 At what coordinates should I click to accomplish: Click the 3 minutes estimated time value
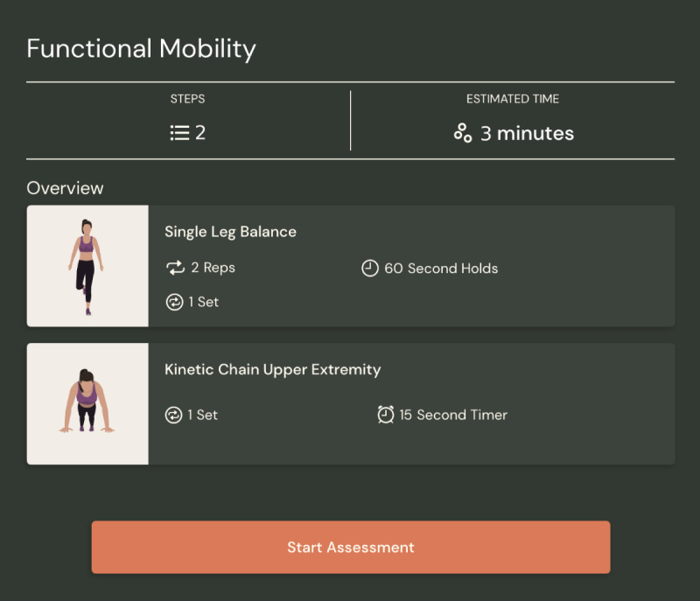pyautogui.click(x=528, y=133)
